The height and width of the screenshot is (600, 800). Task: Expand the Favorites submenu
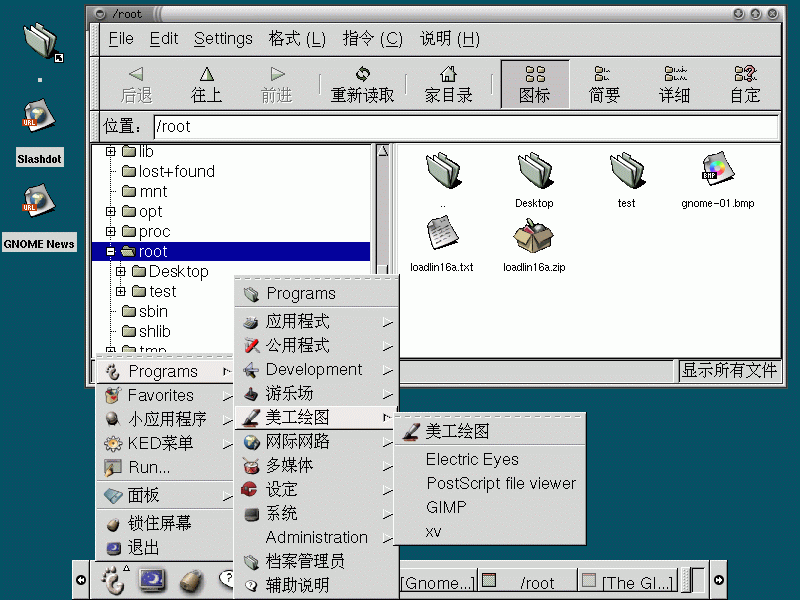click(x=164, y=395)
